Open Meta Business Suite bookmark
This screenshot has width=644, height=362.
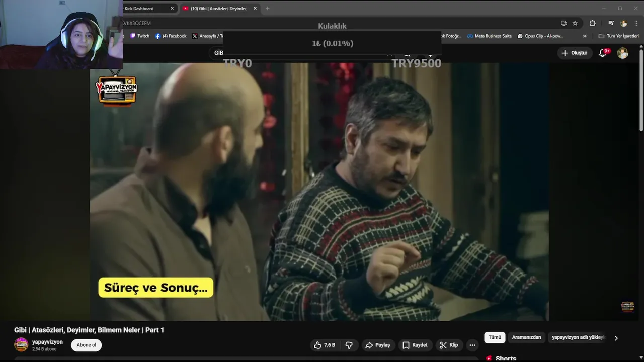490,36
